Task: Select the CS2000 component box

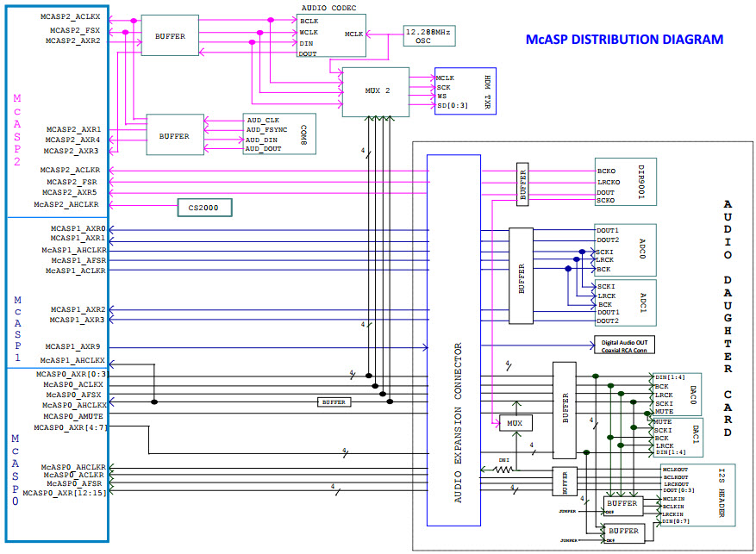Action: (x=203, y=207)
